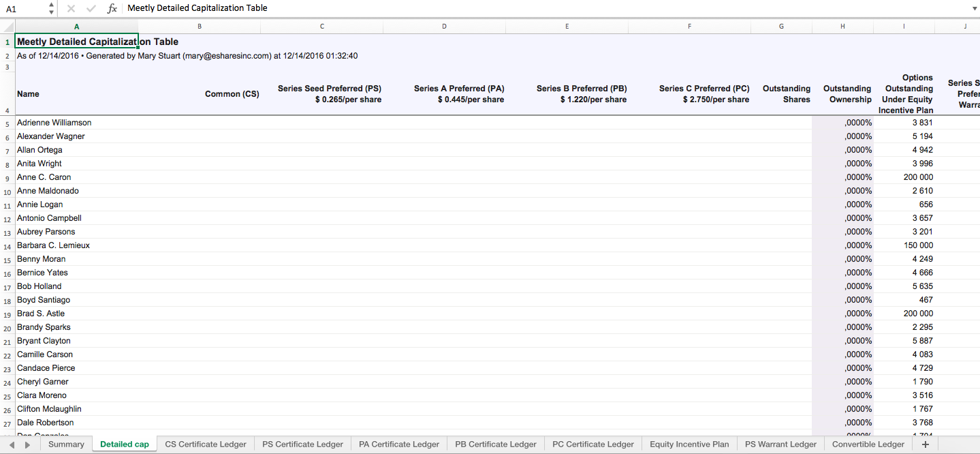Viewport: 980px width, 454px height.
Task: Click the 'Brad S. Astle' name cell
Action: pos(76,314)
